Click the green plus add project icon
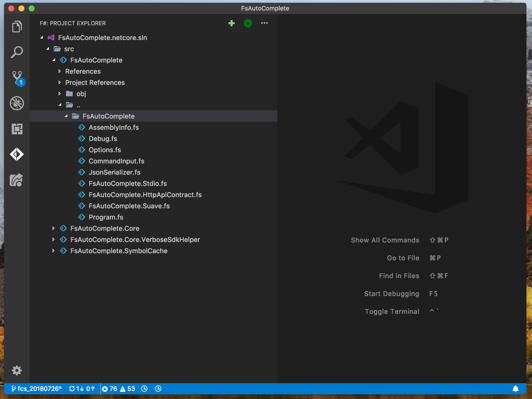 click(231, 23)
